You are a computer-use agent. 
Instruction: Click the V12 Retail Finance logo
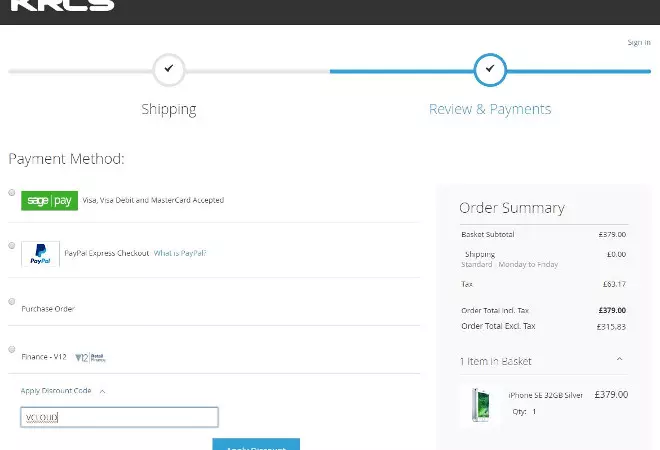90,357
